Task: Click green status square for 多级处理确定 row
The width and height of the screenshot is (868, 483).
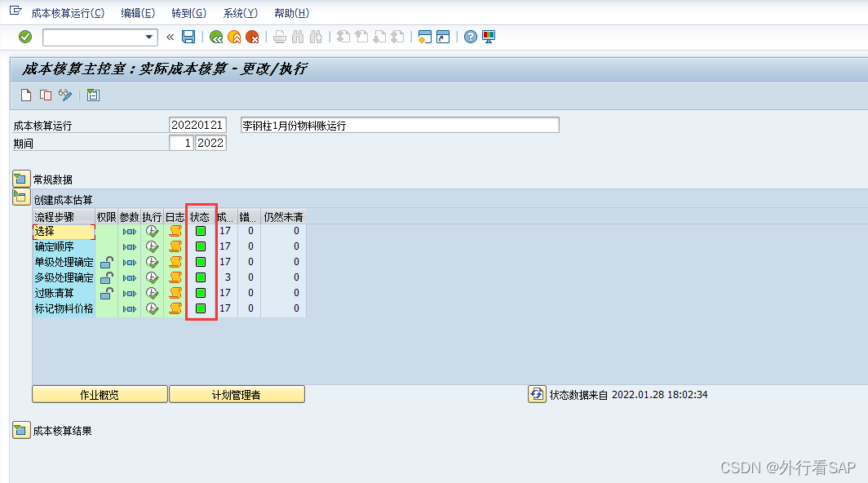Action: (201, 277)
